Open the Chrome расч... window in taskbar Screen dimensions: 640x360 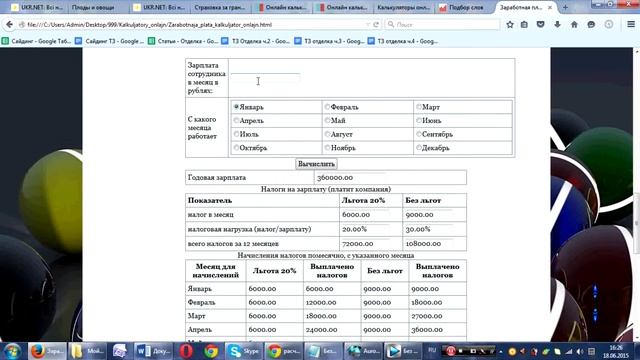pos(284,351)
